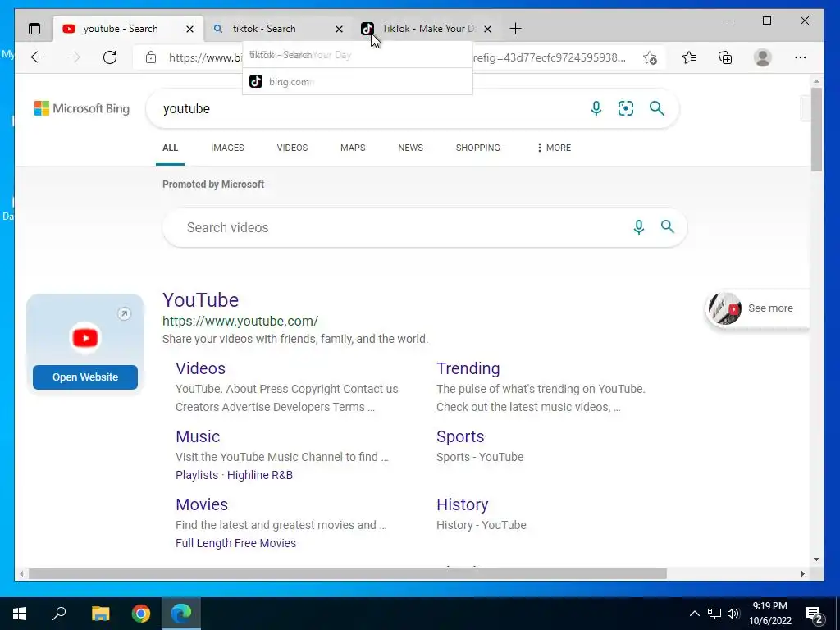Add a new tab with plus icon
The height and width of the screenshot is (630, 840).
click(515, 29)
